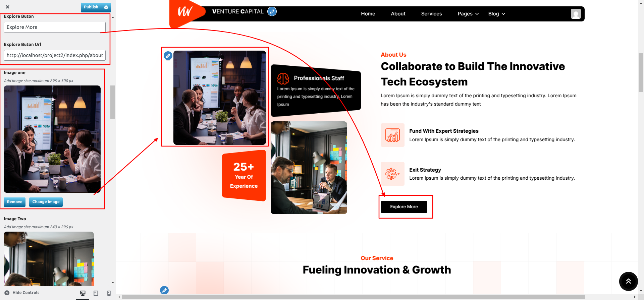This screenshot has width=644, height=300.
Task: Click the Explore Buton text field
Action: tap(55, 27)
